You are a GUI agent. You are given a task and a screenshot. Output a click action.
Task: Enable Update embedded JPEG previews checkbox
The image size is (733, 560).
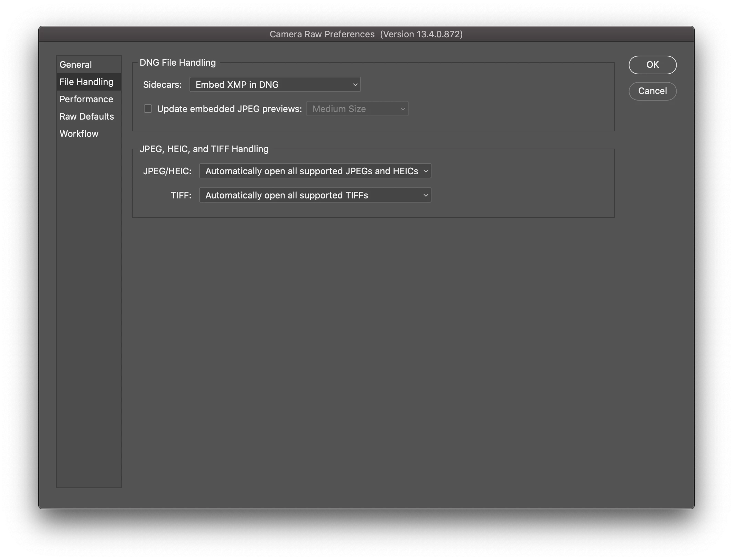(x=148, y=109)
